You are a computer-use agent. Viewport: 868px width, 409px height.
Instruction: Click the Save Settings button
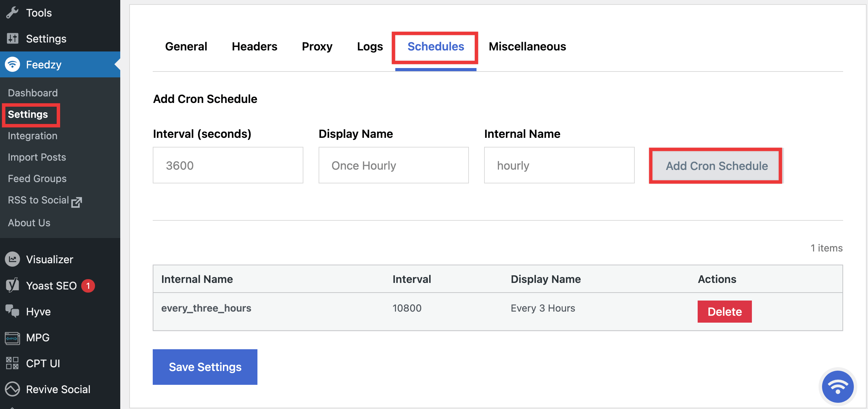[205, 367]
